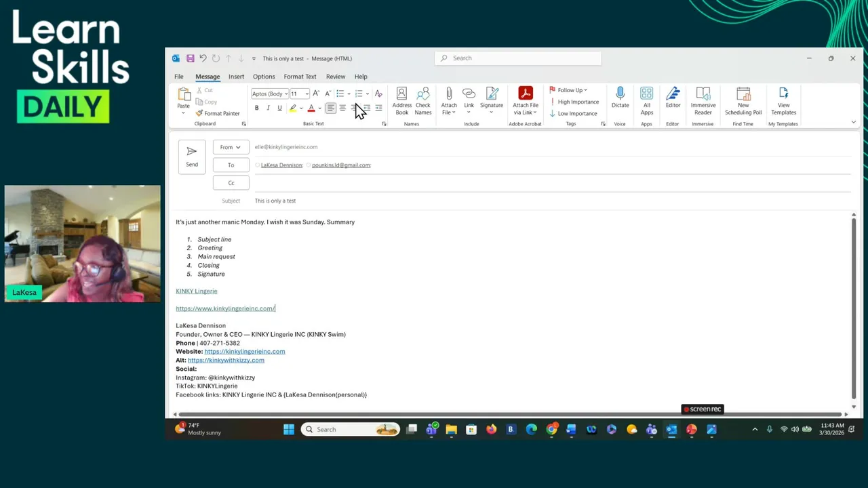Open the Windows Start menu
This screenshot has width=868, height=488.
tap(289, 429)
